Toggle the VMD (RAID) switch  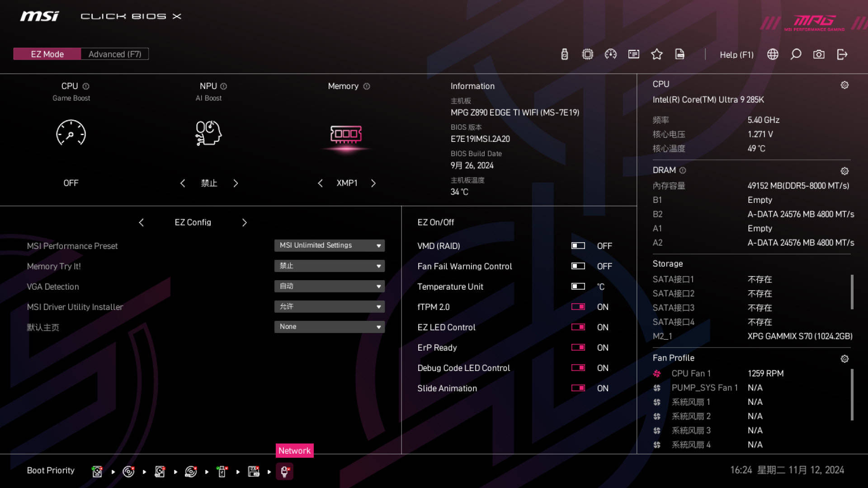(x=578, y=246)
